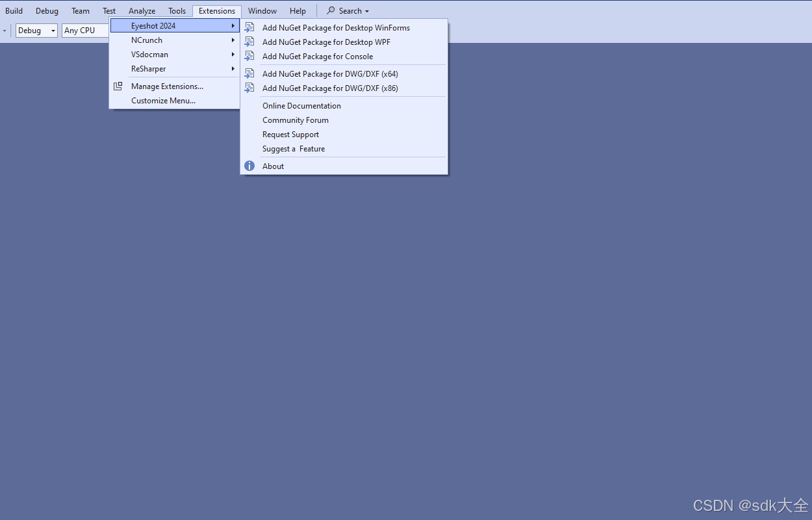Expand the Eyeshot 2024 submenu arrow
This screenshot has width=812, height=520.
coord(233,25)
